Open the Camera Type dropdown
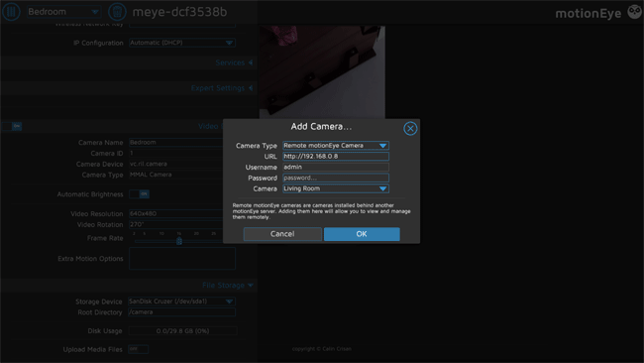The width and height of the screenshot is (644, 363). 336,146
